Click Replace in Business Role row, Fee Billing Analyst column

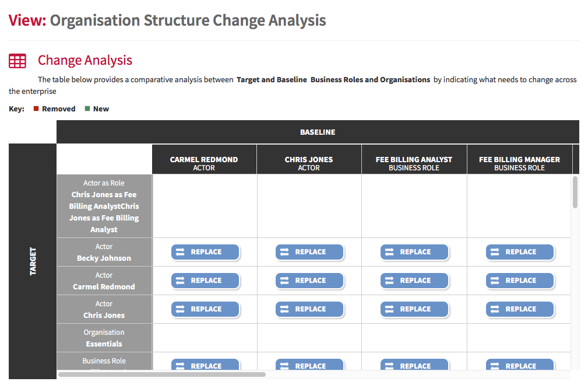[x=414, y=365]
